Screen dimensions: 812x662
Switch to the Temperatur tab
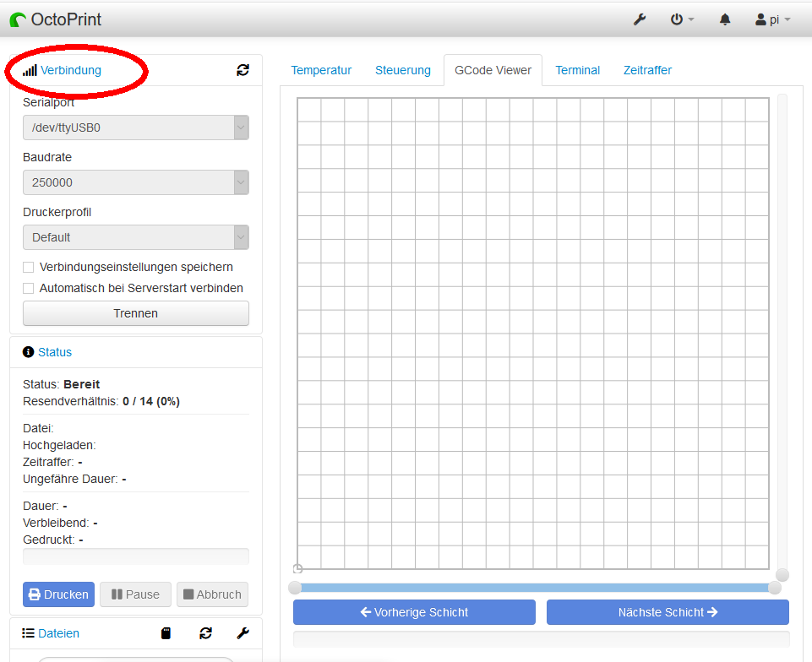[321, 70]
